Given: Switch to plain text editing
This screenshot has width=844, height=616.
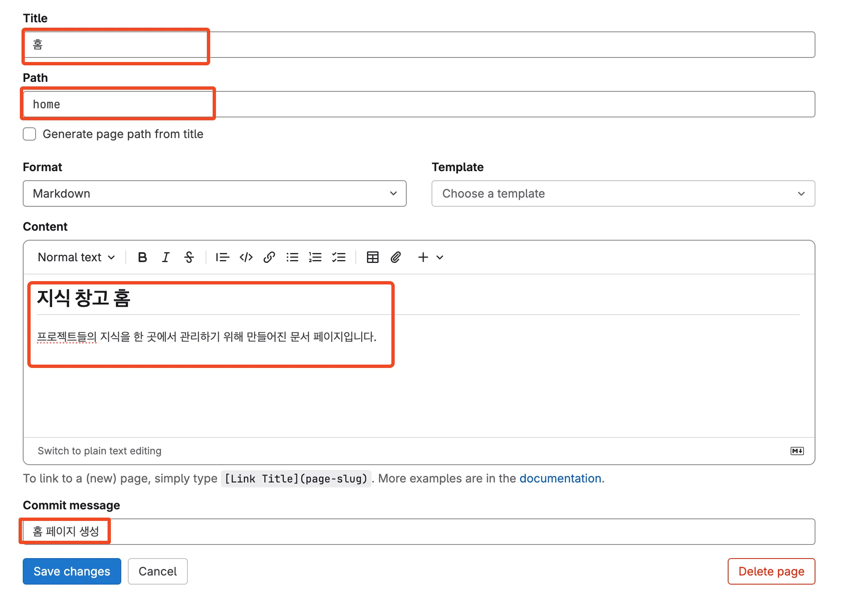Looking at the screenshot, I should coord(99,451).
